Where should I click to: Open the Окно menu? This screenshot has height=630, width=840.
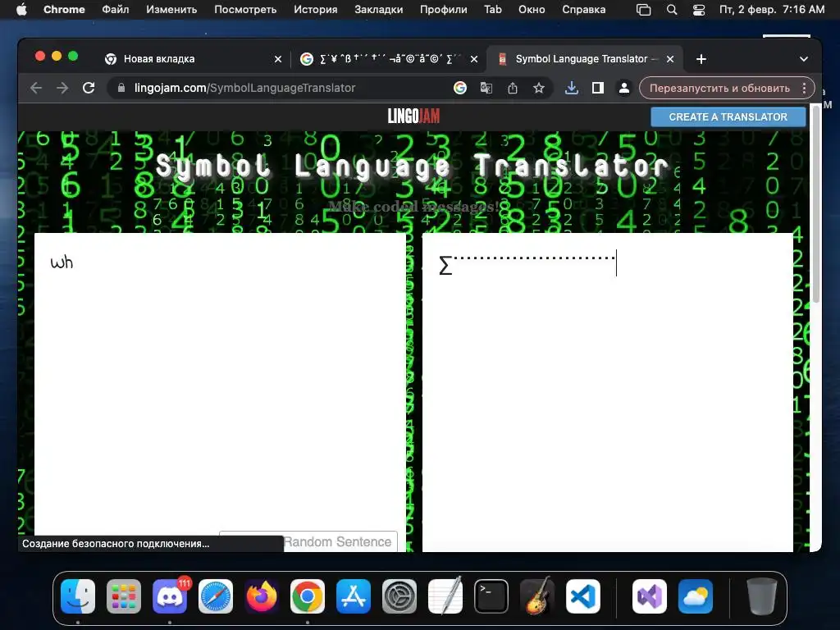[532, 10]
